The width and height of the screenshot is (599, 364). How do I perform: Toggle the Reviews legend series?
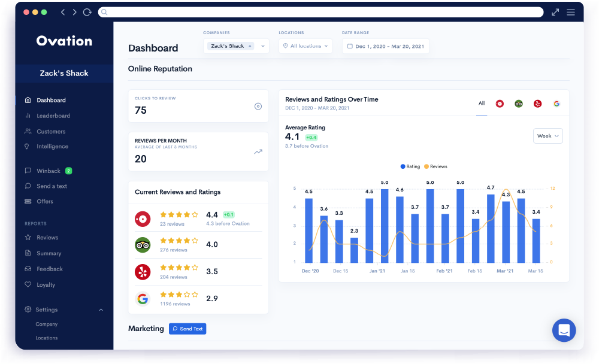point(435,166)
